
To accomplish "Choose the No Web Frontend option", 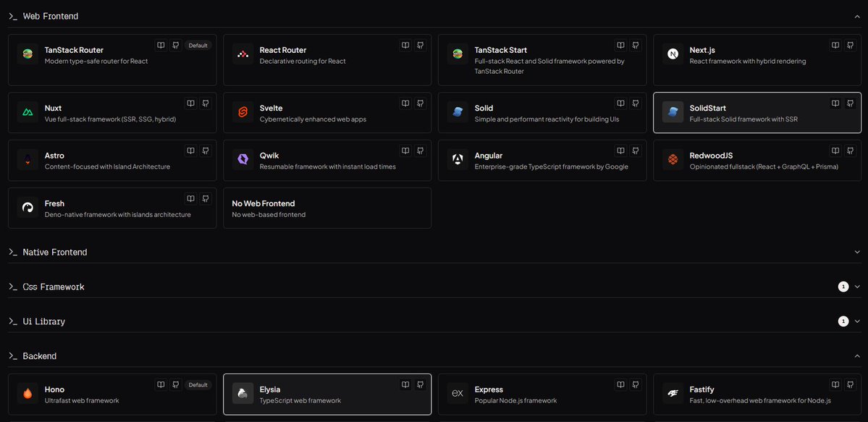I will (x=327, y=208).
